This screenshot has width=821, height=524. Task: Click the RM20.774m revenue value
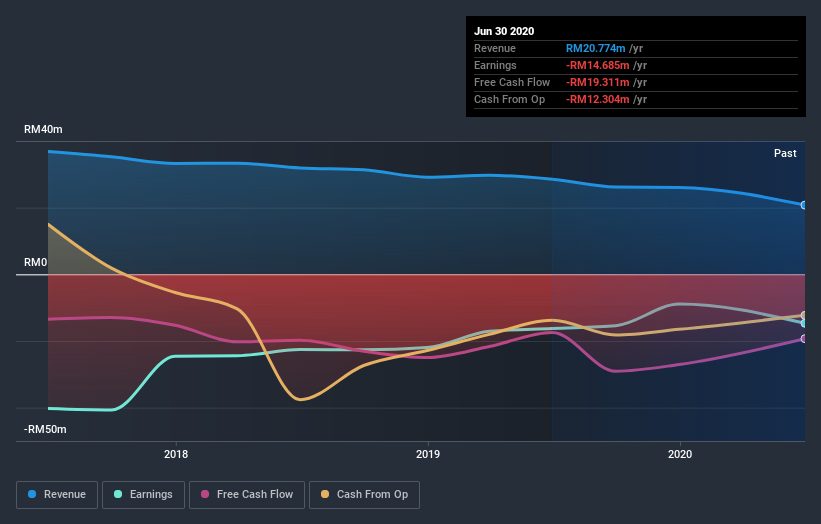595,48
